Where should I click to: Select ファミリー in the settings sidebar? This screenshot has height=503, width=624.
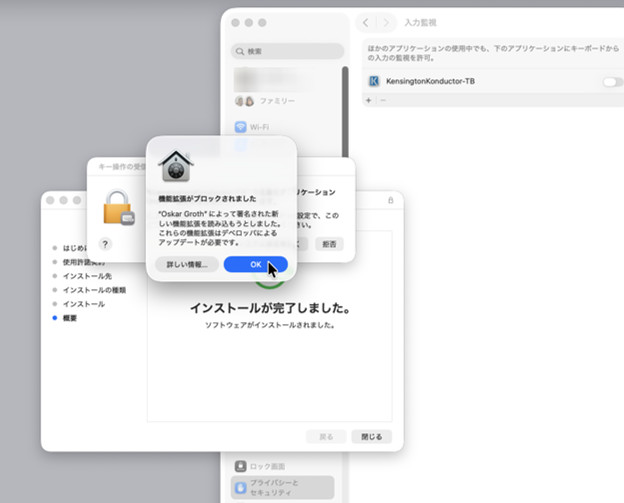click(277, 101)
